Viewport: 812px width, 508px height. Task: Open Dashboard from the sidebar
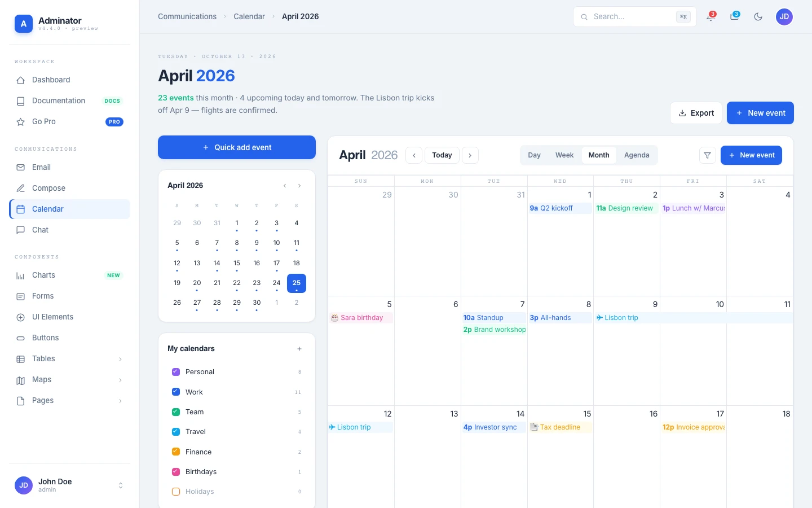coord(70,80)
